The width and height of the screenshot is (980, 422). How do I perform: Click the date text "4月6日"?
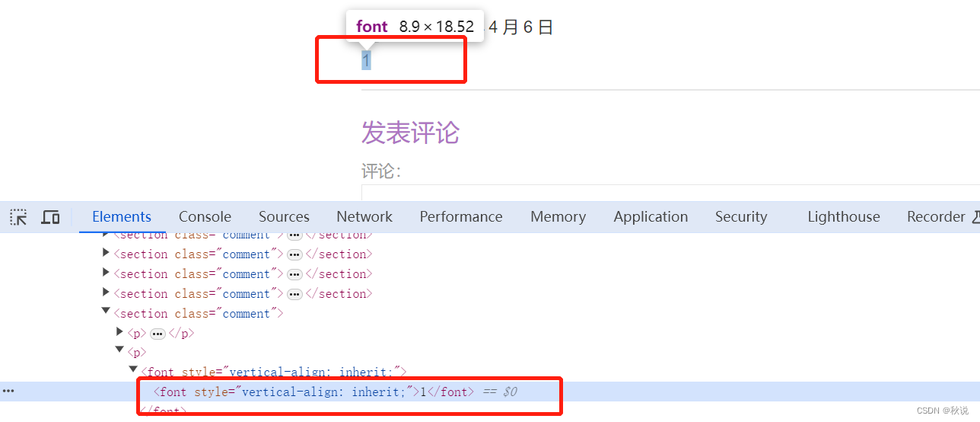(521, 27)
